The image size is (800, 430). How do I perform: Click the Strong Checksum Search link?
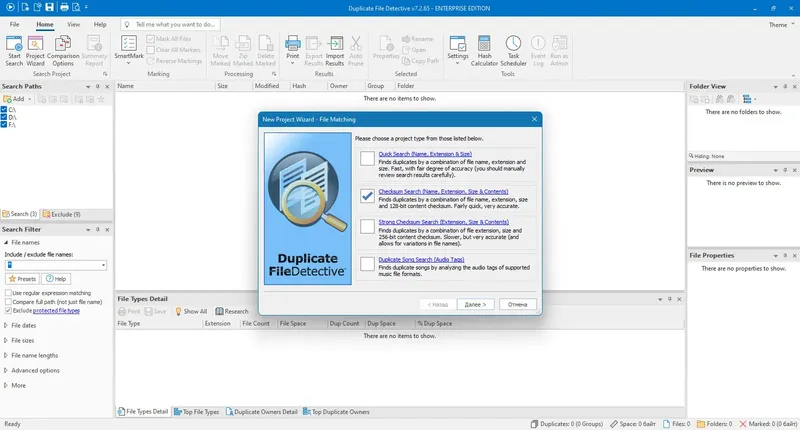(443, 222)
